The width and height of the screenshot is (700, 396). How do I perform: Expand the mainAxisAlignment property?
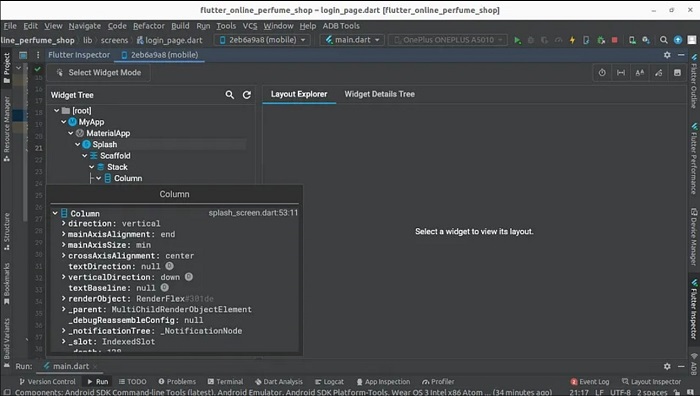[63, 234]
